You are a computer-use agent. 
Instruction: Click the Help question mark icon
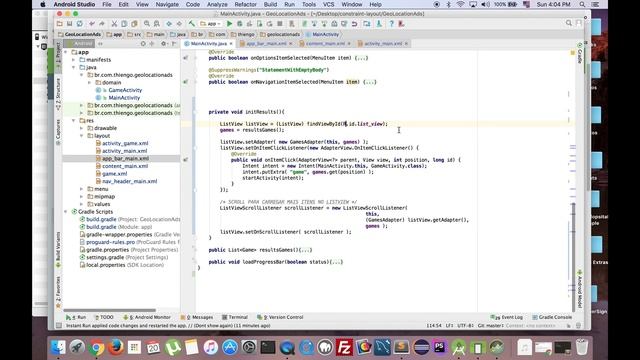pyautogui.click(x=391, y=24)
